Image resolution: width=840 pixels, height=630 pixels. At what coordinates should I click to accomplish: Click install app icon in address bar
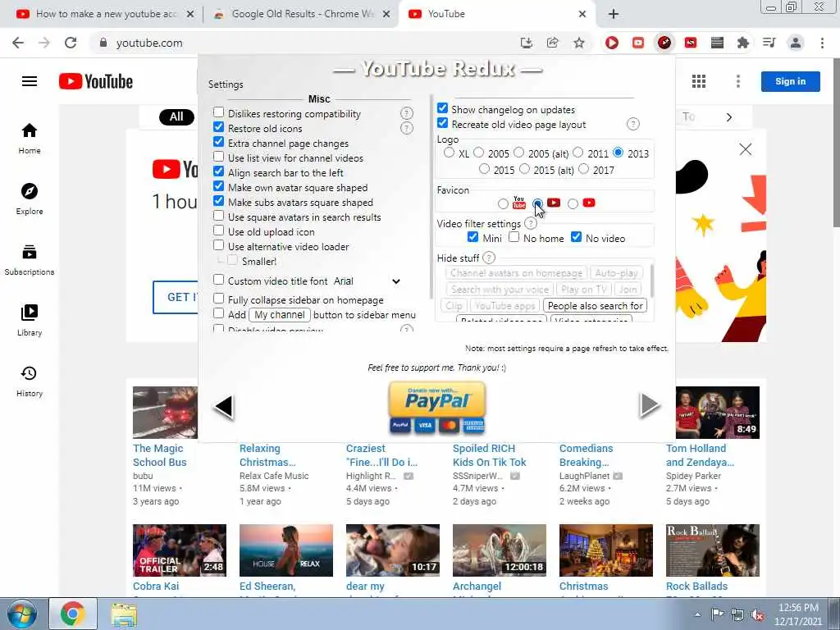pos(526,43)
